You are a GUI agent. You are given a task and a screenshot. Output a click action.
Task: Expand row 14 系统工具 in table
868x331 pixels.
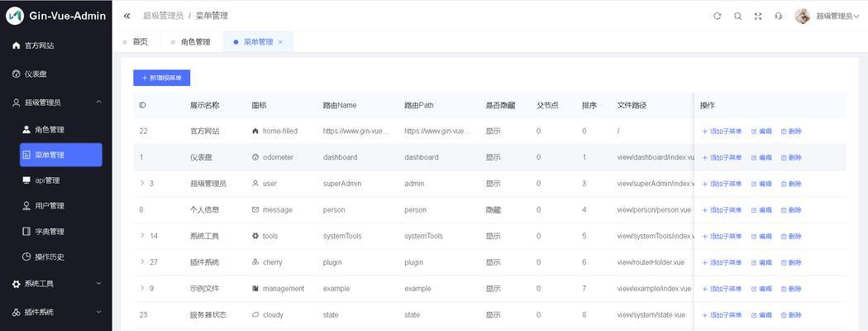pos(142,236)
